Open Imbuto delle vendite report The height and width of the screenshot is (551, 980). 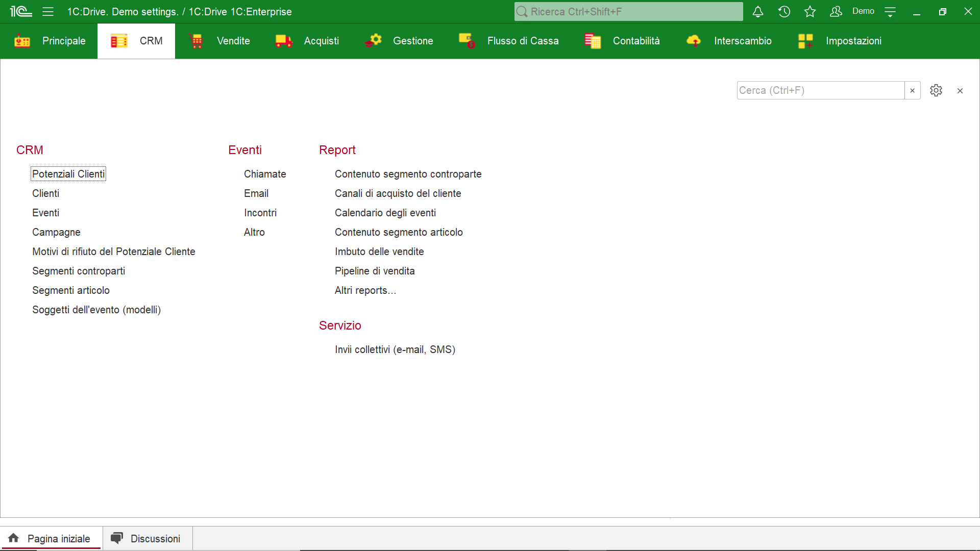tap(379, 252)
